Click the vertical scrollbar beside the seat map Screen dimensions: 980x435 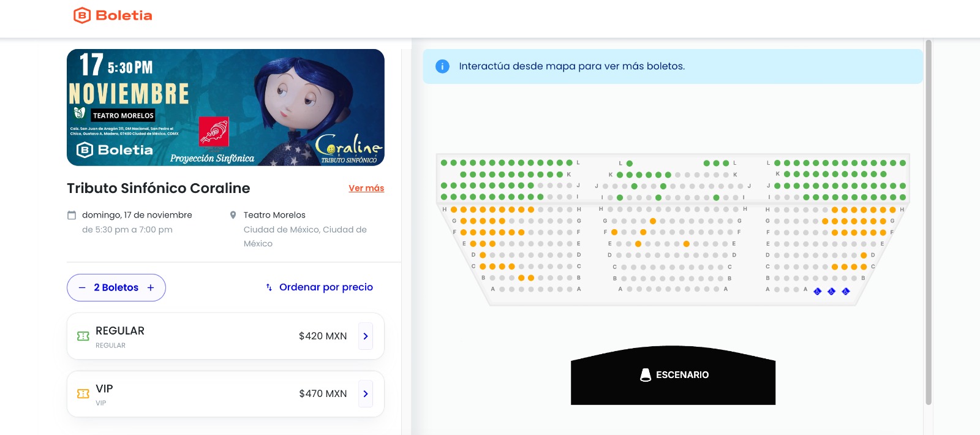(x=929, y=221)
